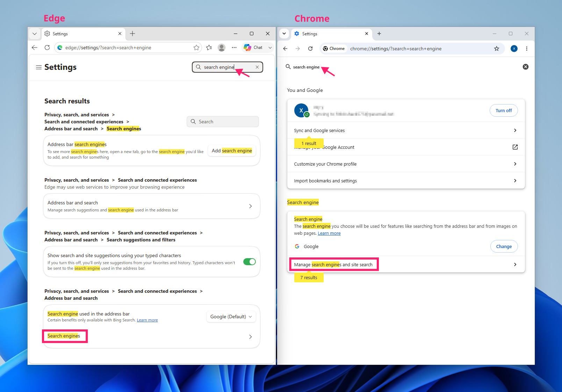Image resolution: width=562 pixels, height=392 pixels.
Task: Open Google (Default) search engine dropdown
Action: pyautogui.click(x=231, y=317)
